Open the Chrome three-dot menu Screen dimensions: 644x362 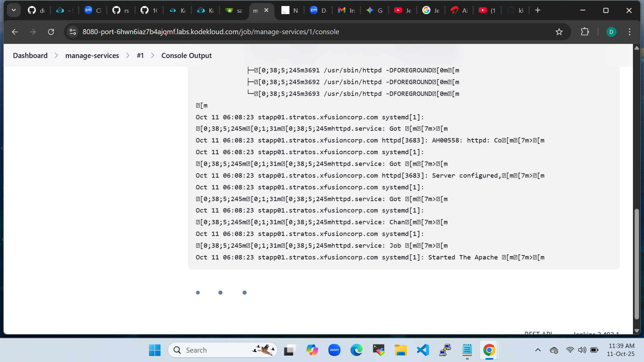tap(630, 32)
